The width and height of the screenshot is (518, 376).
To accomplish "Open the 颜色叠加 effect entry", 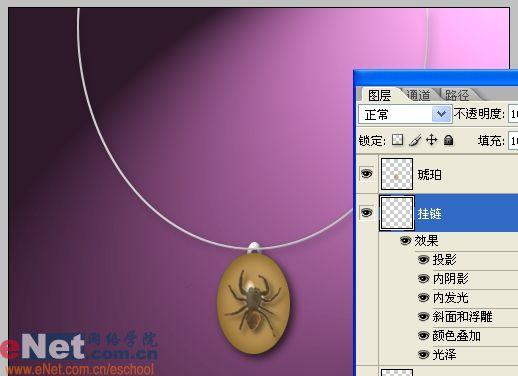I will point(457,336).
